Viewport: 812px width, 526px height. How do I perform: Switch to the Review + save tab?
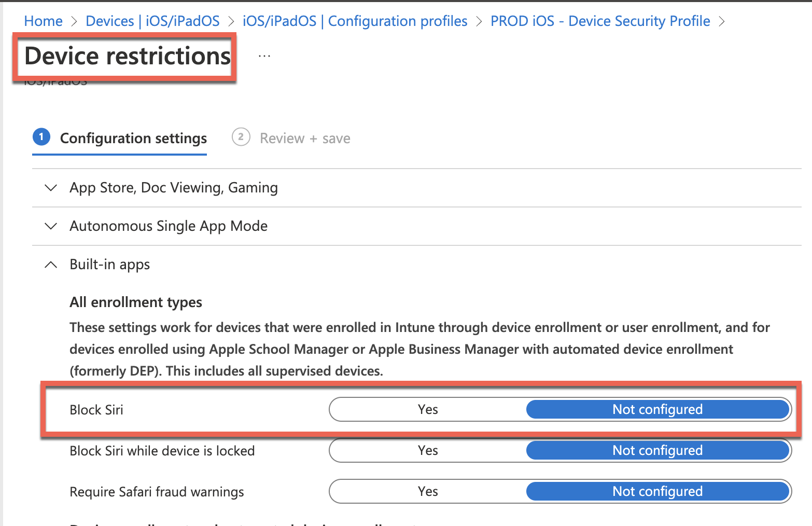coord(305,139)
